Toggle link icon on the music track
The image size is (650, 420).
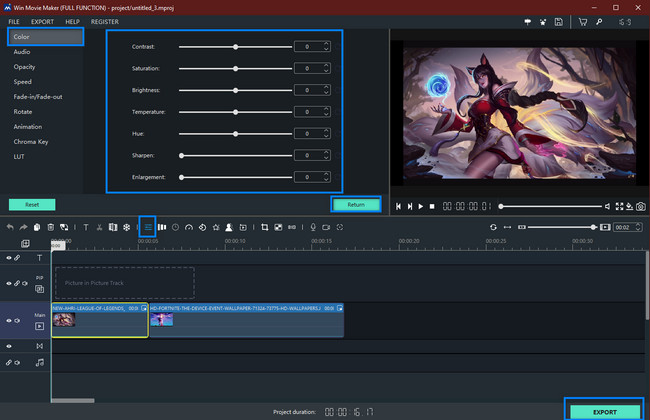point(9,362)
